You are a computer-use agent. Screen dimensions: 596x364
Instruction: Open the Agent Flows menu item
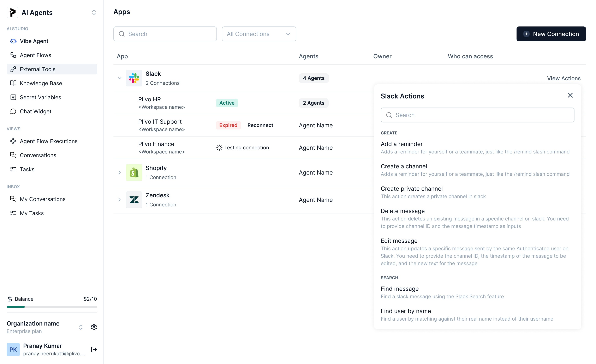[36, 55]
